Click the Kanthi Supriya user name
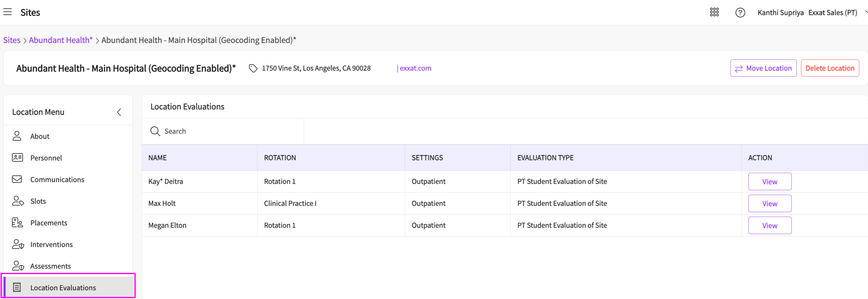 pos(780,13)
